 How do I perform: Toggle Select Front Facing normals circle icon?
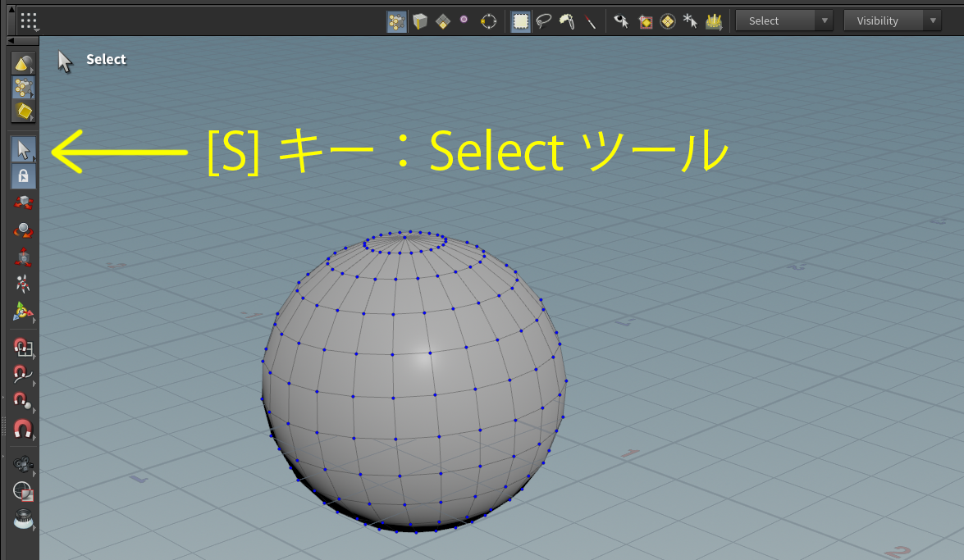[x=668, y=22]
